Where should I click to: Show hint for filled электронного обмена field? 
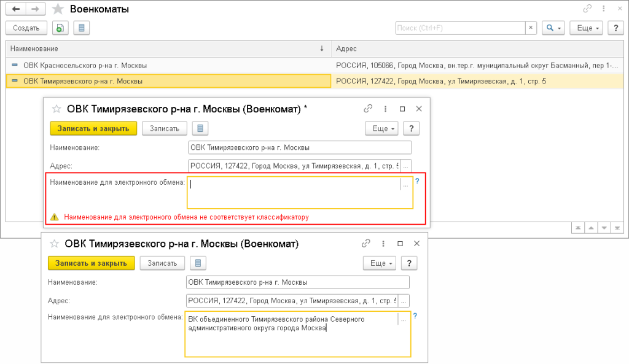point(415,316)
